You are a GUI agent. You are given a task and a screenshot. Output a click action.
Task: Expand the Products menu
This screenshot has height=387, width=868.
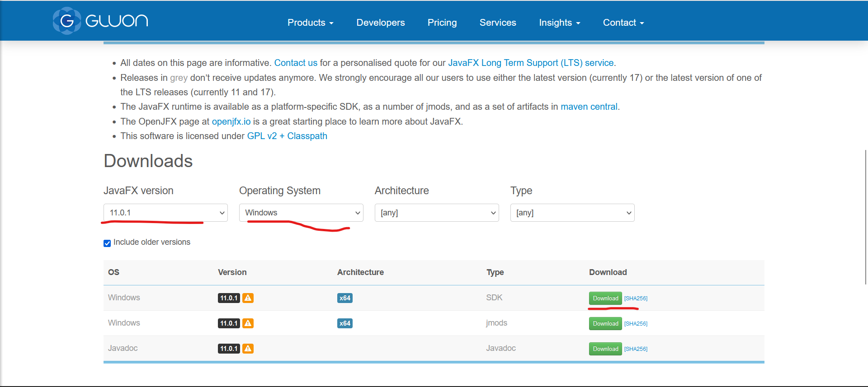coord(311,23)
